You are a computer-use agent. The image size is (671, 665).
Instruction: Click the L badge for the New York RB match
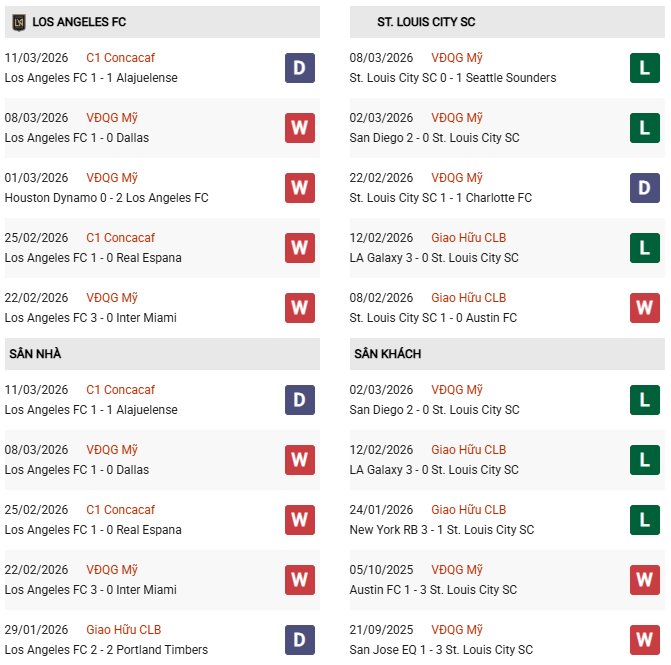(644, 520)
